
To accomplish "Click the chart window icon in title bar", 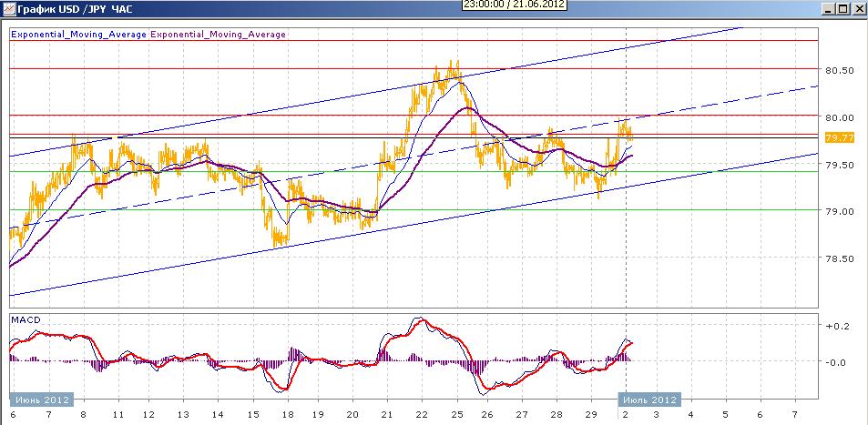I will coord(8,8).
